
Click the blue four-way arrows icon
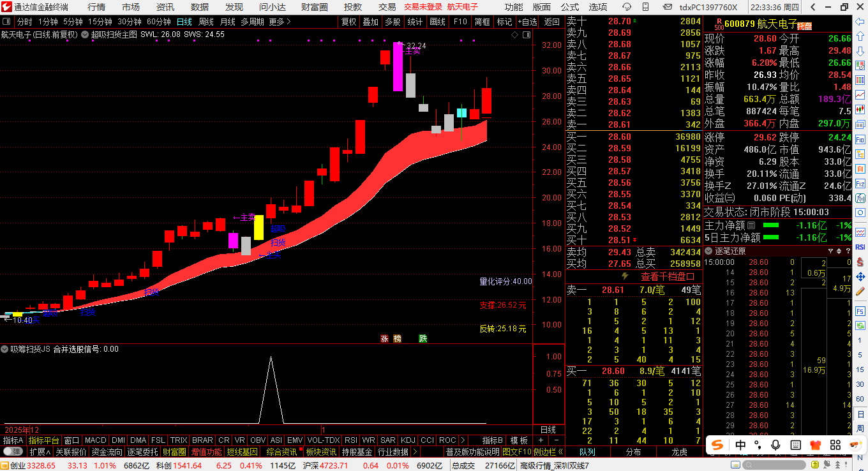[x=859, y=276]
